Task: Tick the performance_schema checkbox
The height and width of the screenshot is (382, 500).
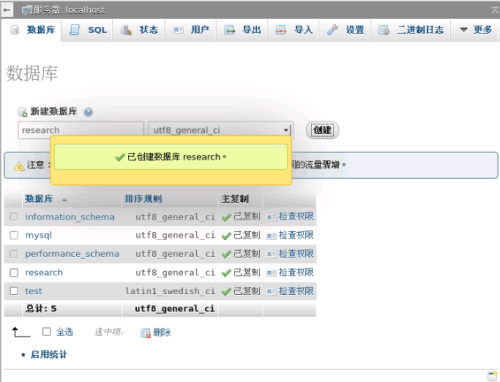Action: [14, 254]
